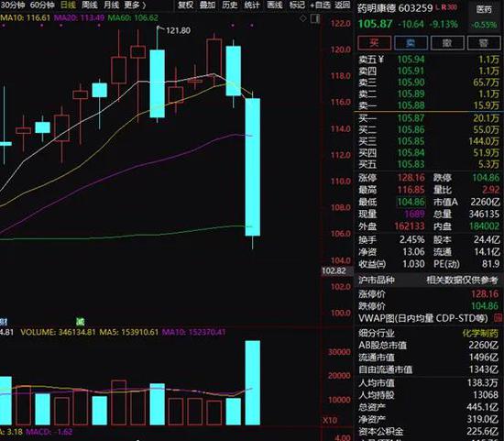Click the 换手 value 2.45%
Image resolution: width=504 pixels, height=441 pixels.
tap(411, 239)
